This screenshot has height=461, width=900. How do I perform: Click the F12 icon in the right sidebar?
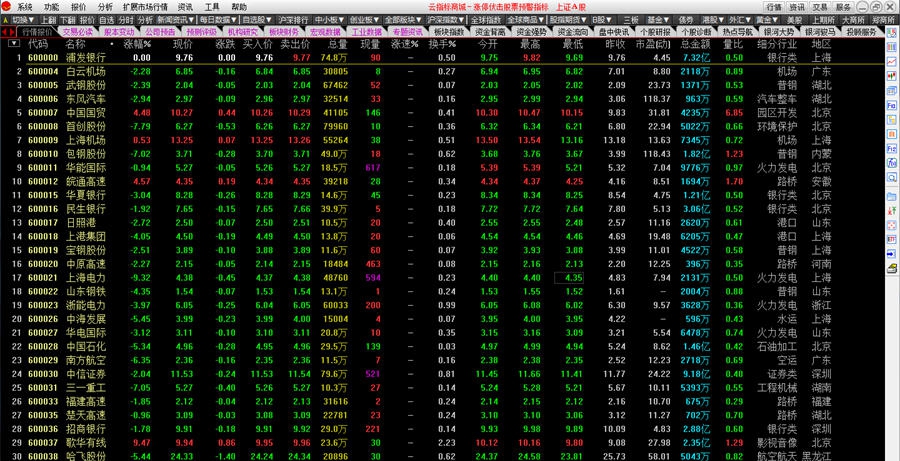click(x=891, y=149)
